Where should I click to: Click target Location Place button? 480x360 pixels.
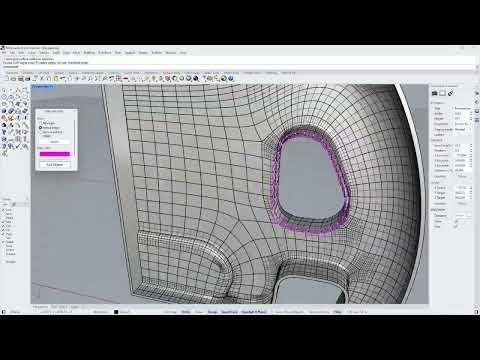[x=462, y=203]
